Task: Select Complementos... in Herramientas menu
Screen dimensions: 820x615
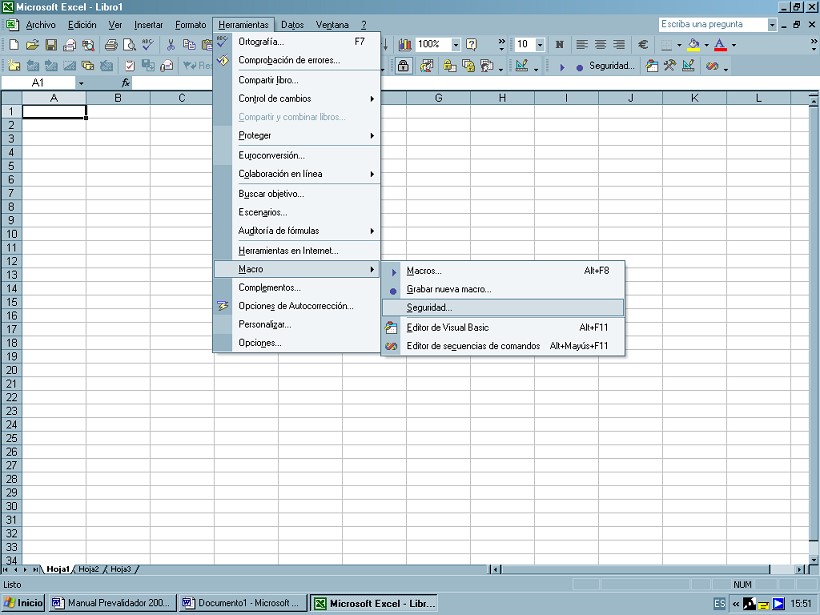Action: [296, 288]
